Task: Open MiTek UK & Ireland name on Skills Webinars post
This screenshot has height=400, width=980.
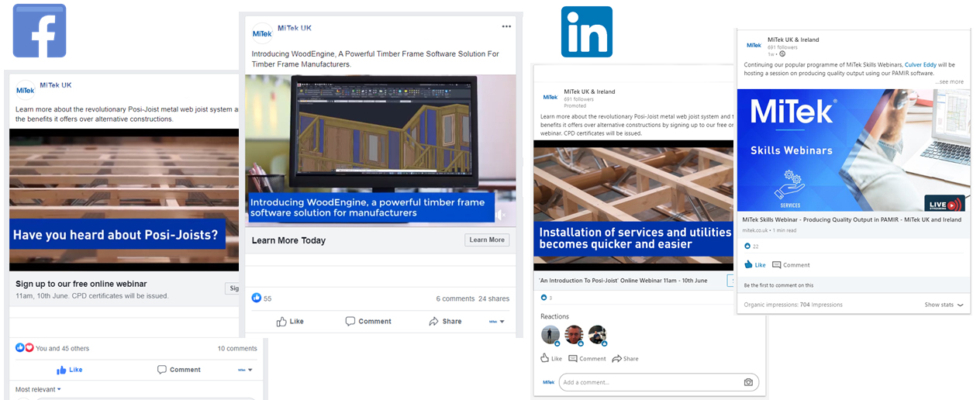Action: [x=793, y=40]
